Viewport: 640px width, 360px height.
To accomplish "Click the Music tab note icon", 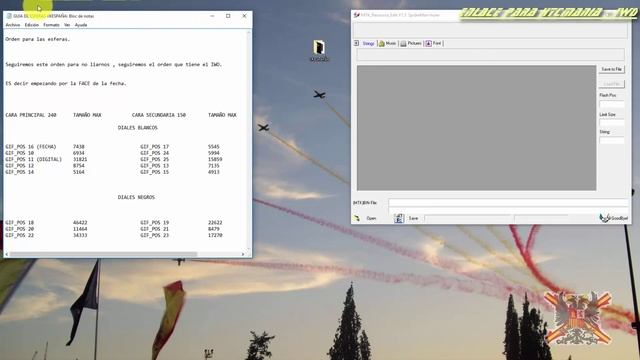I will click(382, 43).
